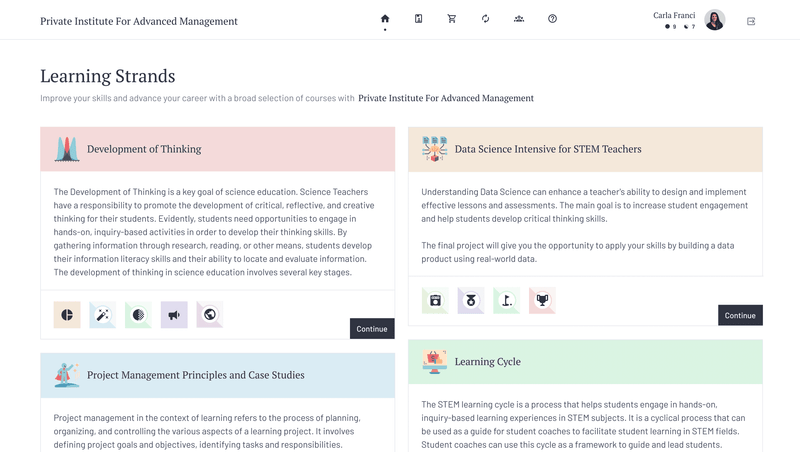
Task: Open the shopping cart icon
Action: coord(452,19)
